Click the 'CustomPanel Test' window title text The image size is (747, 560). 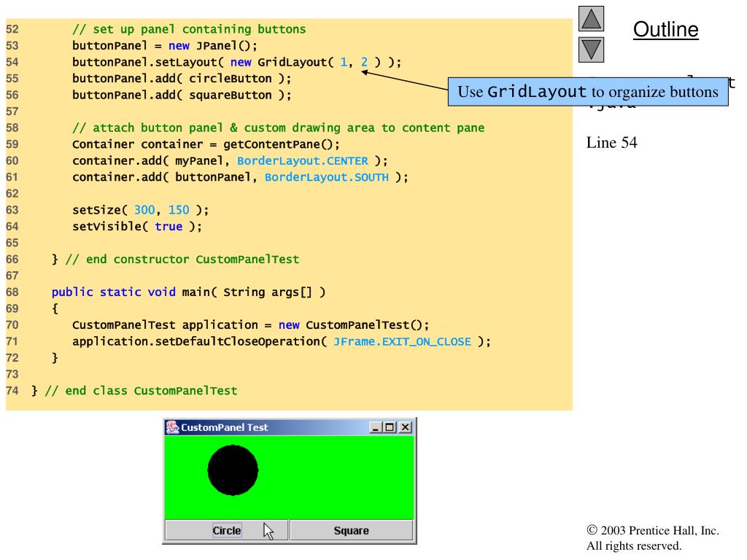(225, 427)
